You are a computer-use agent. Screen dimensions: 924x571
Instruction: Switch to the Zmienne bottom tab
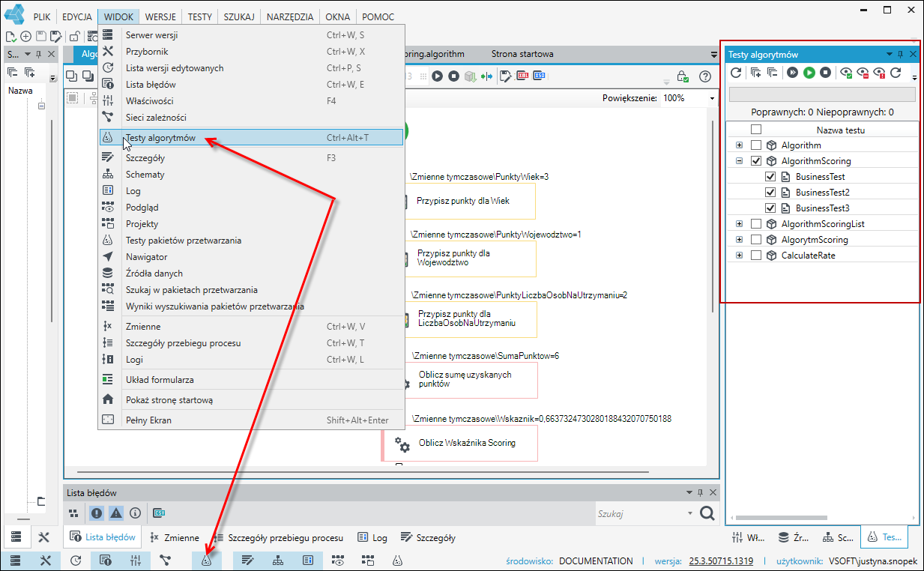175,537
